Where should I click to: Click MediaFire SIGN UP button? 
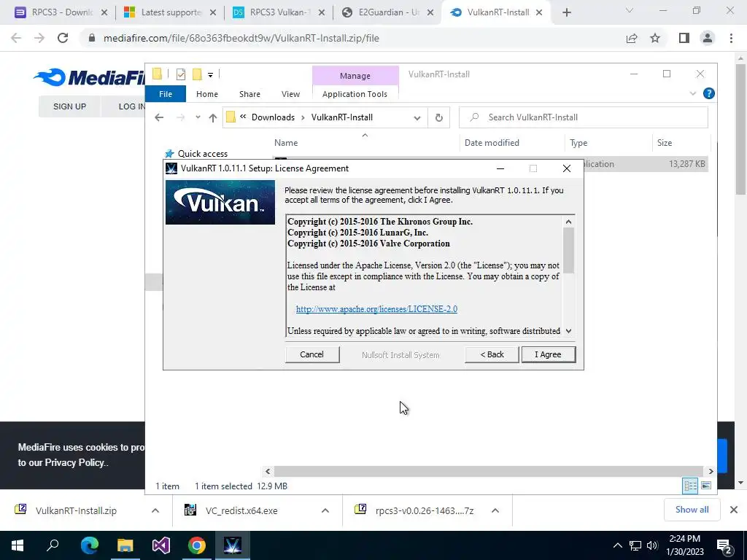69,106
